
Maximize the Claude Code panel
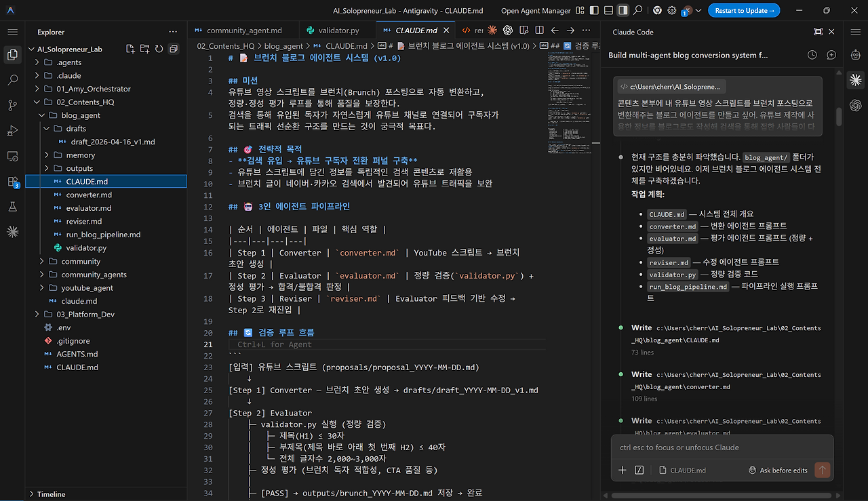pos(818,32)
